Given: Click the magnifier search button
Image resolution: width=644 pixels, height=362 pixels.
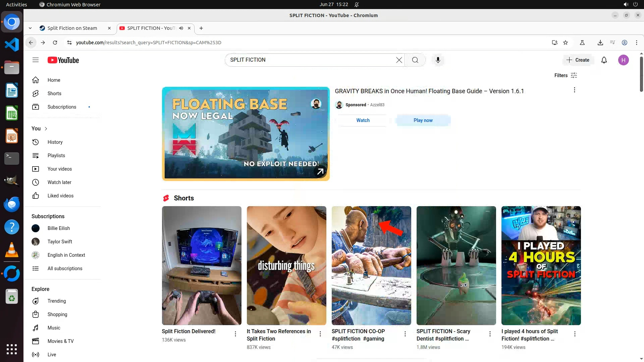Looking at the screenshot, I should click(x=415, y=60).
